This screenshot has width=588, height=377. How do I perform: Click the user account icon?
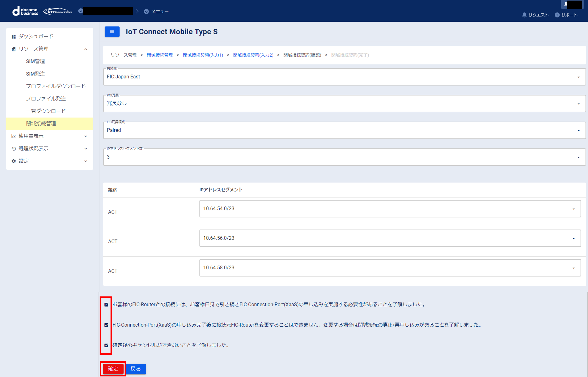click(x=566, y=4)
